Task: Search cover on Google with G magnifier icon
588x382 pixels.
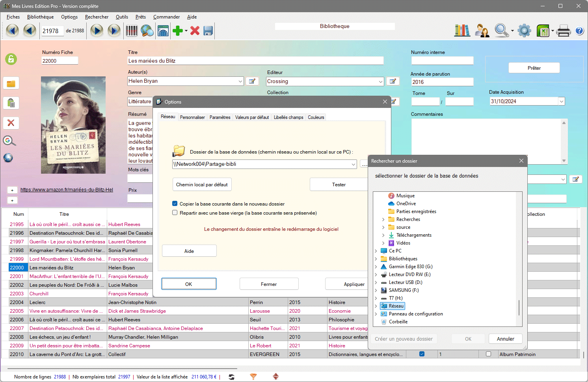Action: point(9,141)
